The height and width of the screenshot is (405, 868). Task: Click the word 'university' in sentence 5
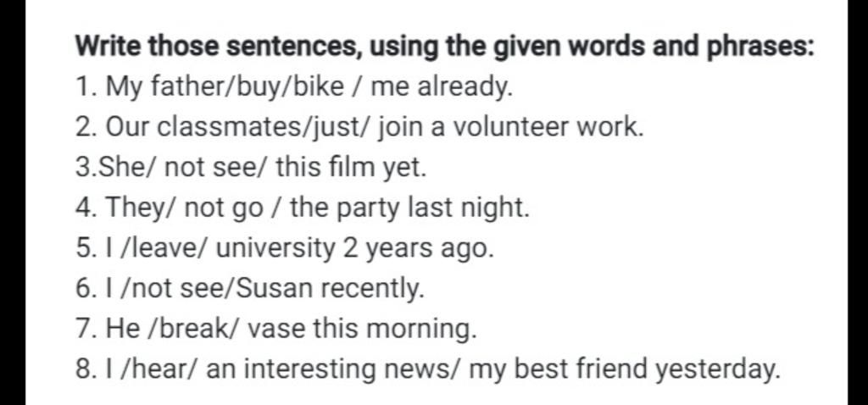click(275, 249)
